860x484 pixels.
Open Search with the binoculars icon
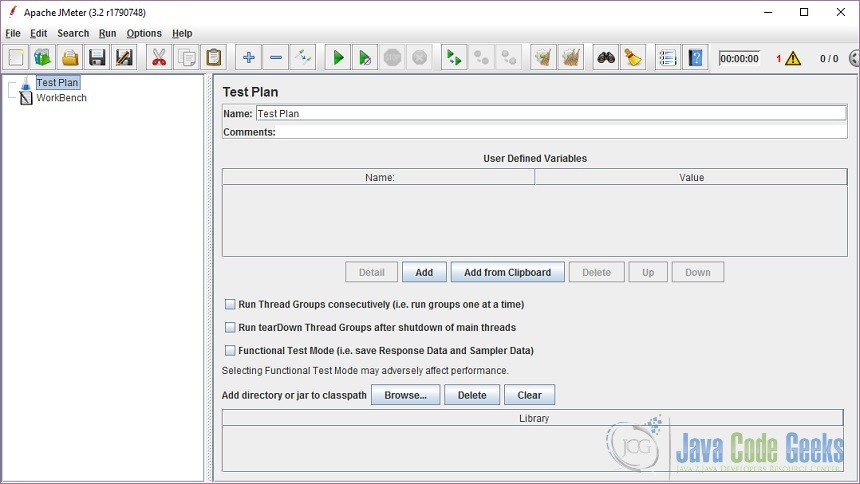tap(606, 57)
